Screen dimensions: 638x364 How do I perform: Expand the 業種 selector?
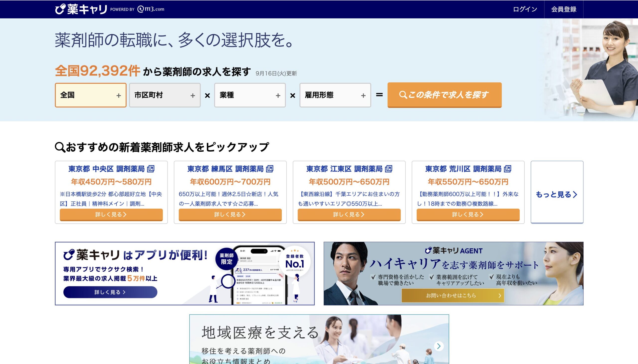(x=250, y=95)
